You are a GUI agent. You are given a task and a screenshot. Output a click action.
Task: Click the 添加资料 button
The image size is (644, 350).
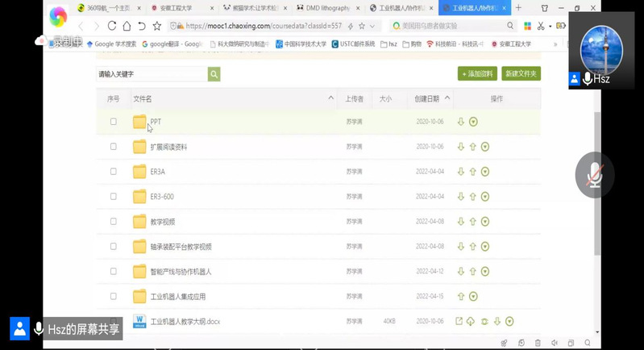pos(477,74)
